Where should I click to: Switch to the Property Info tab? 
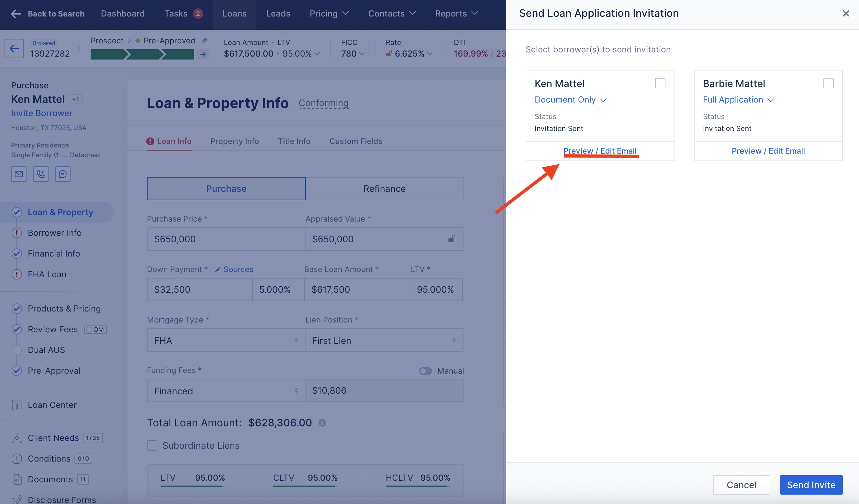235,141
